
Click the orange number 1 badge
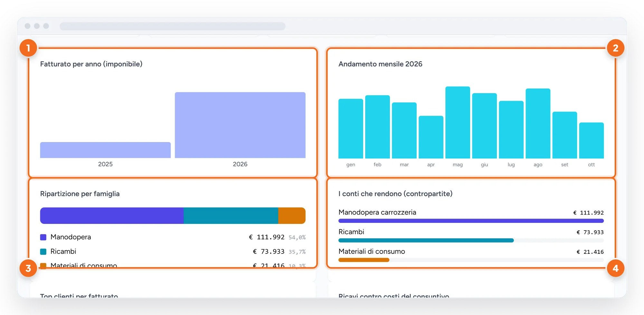28,48
